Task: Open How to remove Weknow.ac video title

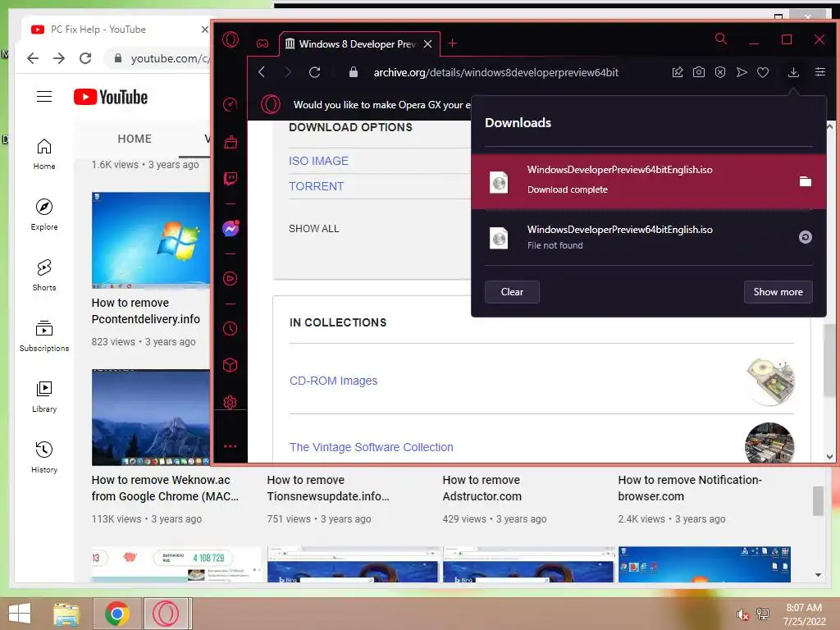Action: (x=165, y=488)
